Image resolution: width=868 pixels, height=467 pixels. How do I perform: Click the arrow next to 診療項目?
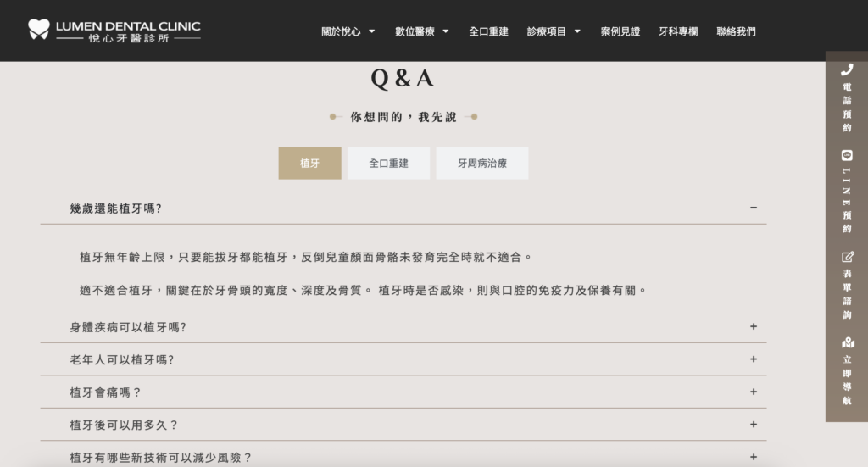pyautogui.click(x=577, y=31)
